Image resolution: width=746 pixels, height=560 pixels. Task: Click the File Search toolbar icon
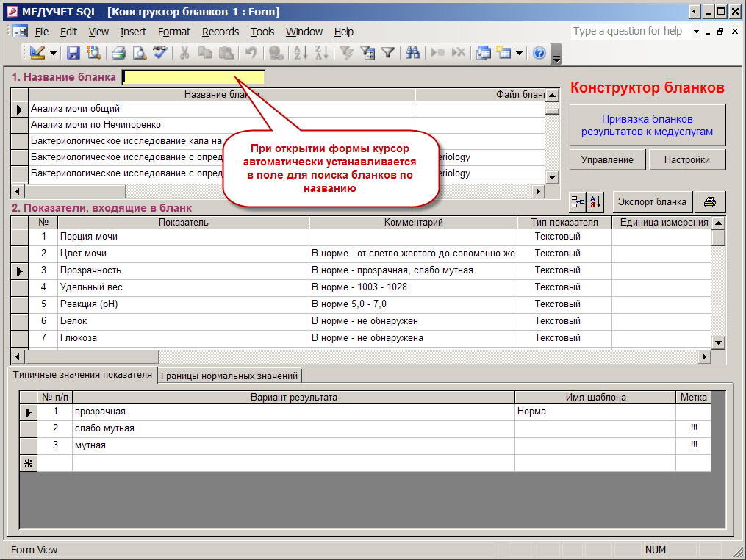93,53
